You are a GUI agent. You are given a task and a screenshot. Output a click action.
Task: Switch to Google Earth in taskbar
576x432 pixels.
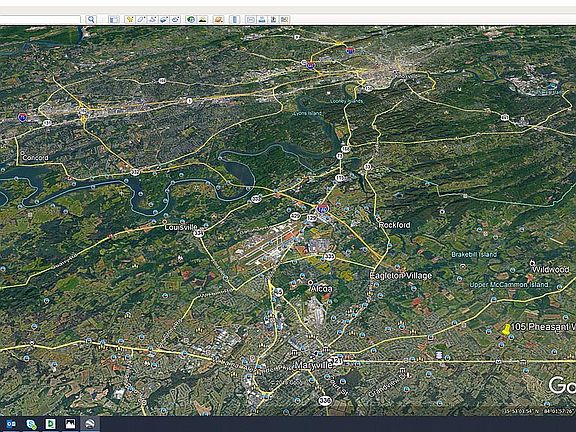click(x=90, y=424)
